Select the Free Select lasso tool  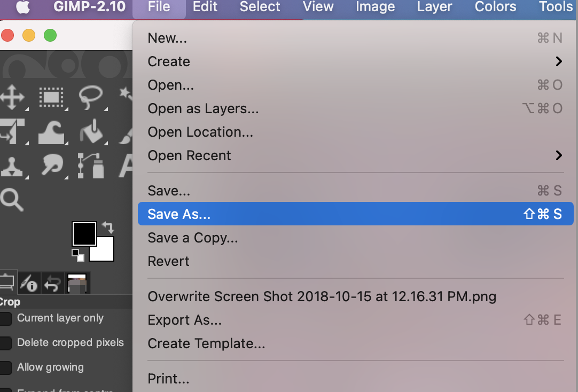pos(91,98)
